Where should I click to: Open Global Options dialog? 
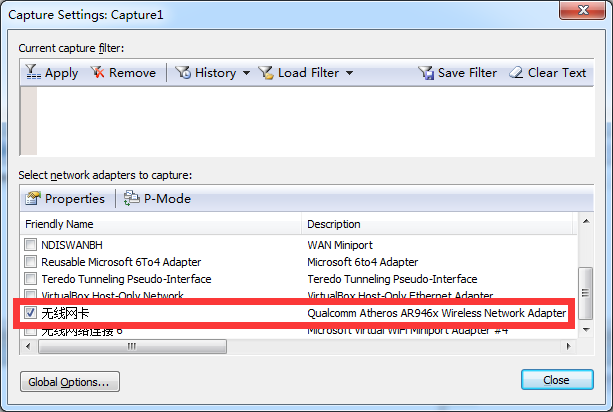[69, 381]
